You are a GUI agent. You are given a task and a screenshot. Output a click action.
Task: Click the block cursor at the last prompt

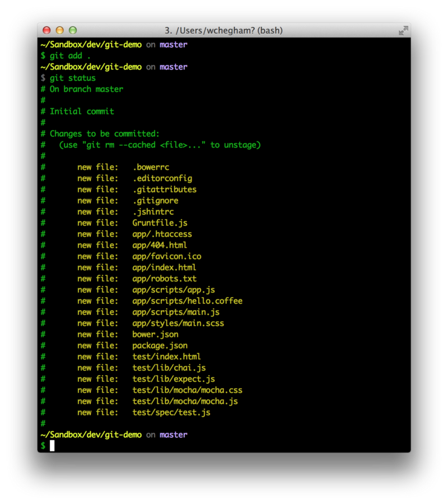tap(52, 446)
